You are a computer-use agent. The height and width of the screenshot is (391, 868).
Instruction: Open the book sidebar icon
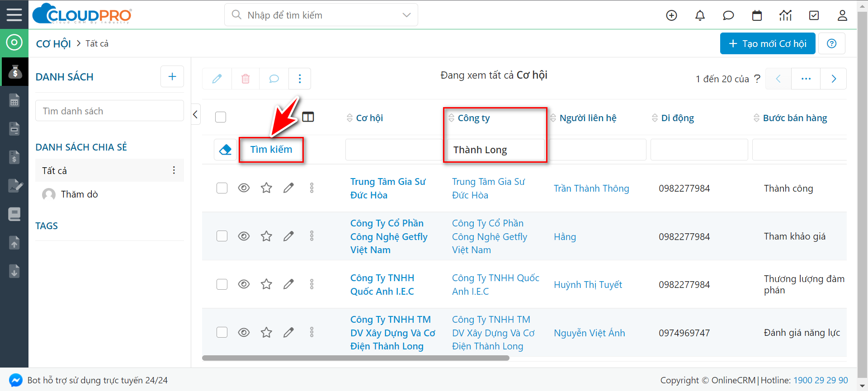[14, 214]
